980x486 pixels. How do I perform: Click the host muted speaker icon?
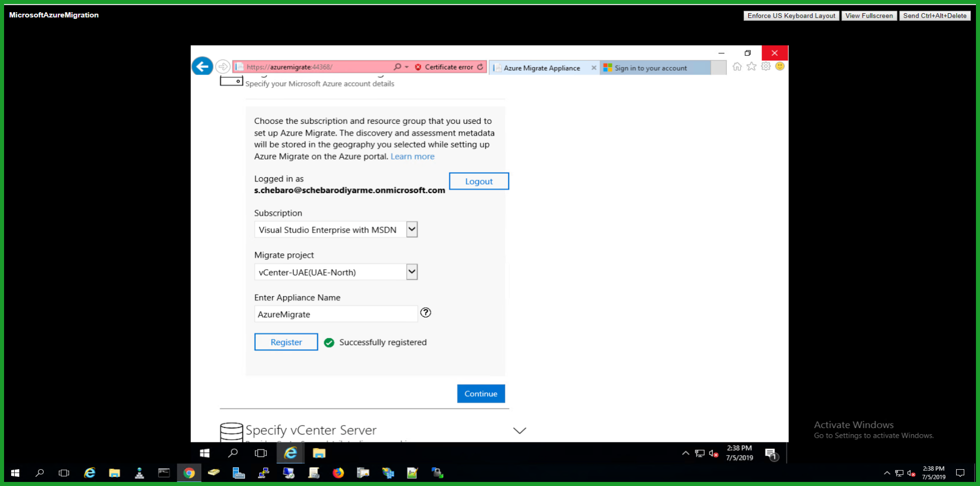[x=911, y=473]
